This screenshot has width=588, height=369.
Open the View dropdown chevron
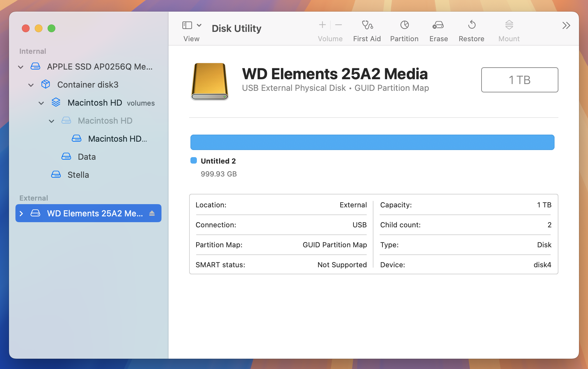(199, 25)
